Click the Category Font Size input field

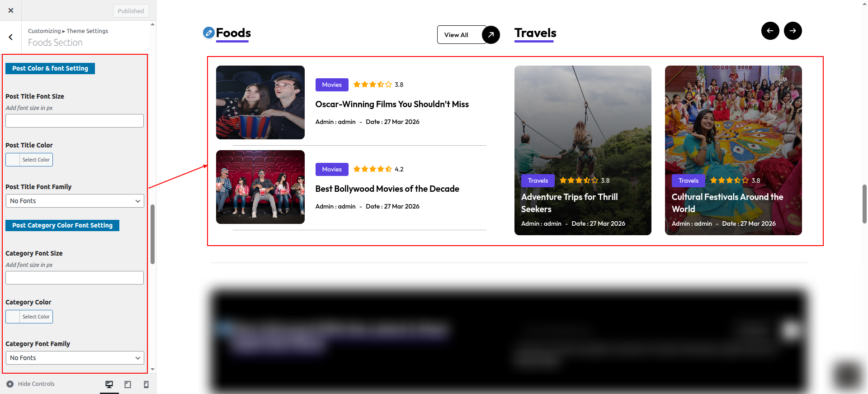coord(75,278)
